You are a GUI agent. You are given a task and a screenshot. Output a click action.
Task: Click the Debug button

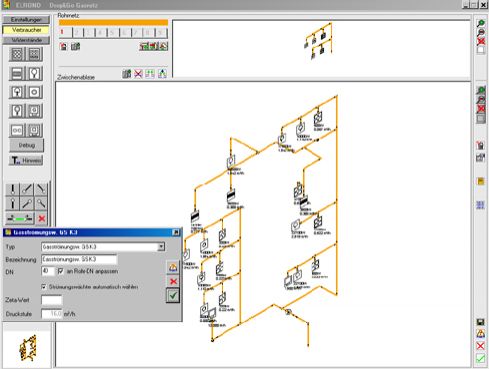[x=27, y=145]
